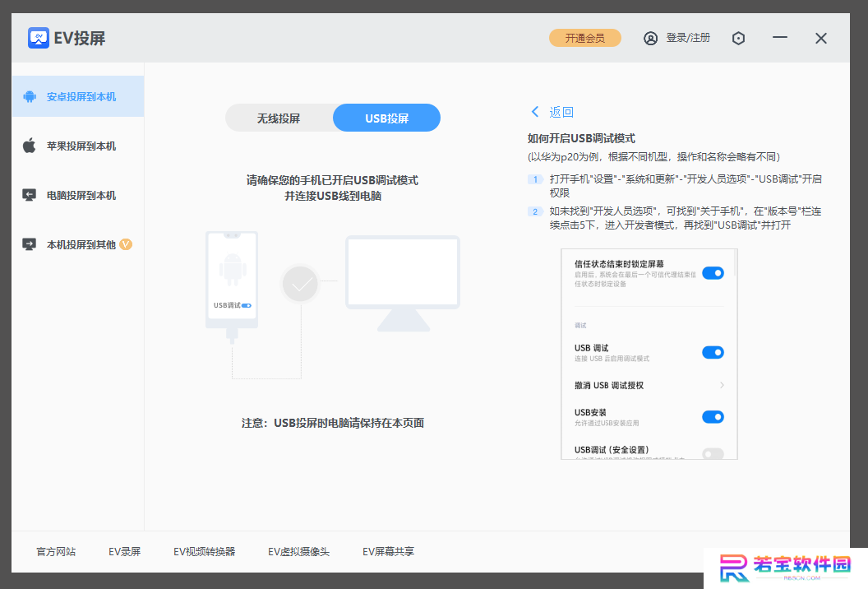The width and height of the screenshot is (868, 589).
Task: Open EV屏幕共享 footer link
Action: (x=388, y=551)
